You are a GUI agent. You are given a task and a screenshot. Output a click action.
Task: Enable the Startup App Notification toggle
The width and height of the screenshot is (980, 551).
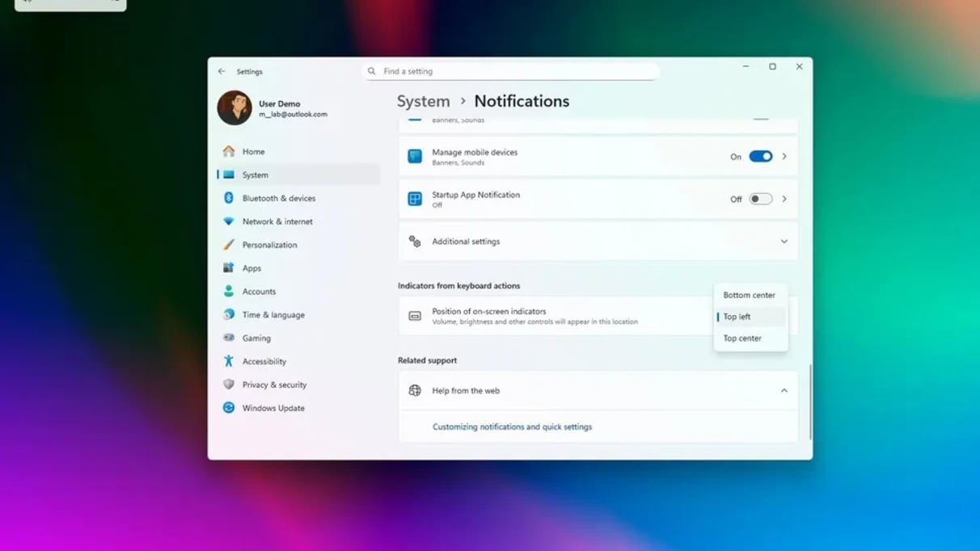[x=760, y=199]
